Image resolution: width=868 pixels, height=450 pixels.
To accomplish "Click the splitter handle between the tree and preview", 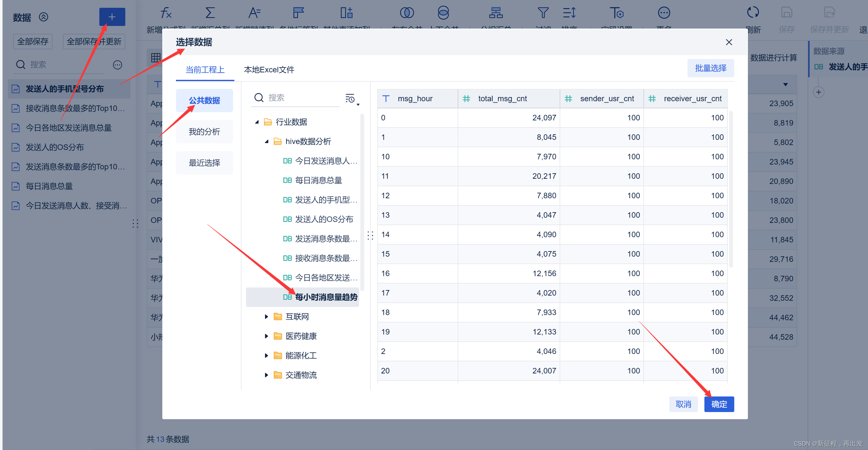I will (370, 236).
